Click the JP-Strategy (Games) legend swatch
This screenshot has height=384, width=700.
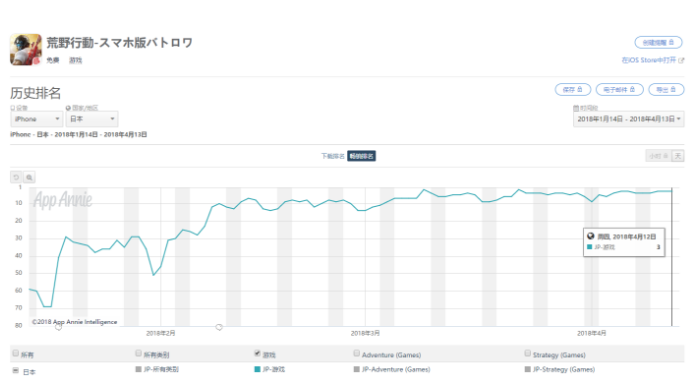pyautogui.click(x=527, y=369)
